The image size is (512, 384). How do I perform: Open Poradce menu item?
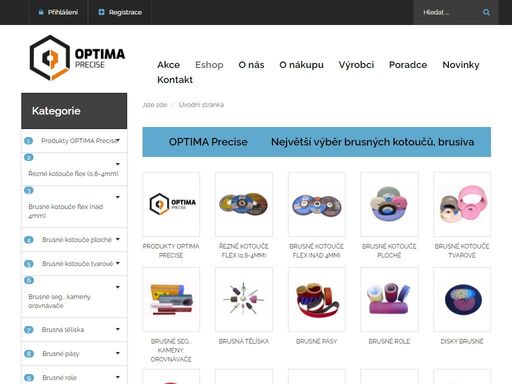408,65
